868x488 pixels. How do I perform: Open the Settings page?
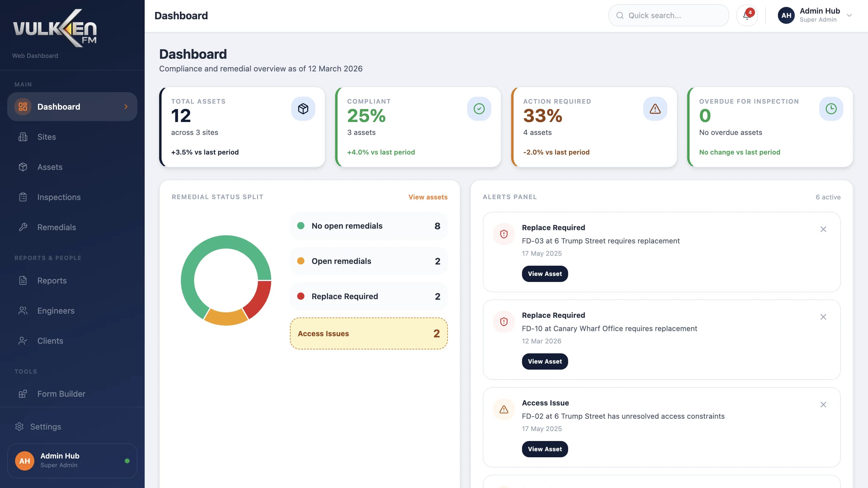[x=19, y=426]
